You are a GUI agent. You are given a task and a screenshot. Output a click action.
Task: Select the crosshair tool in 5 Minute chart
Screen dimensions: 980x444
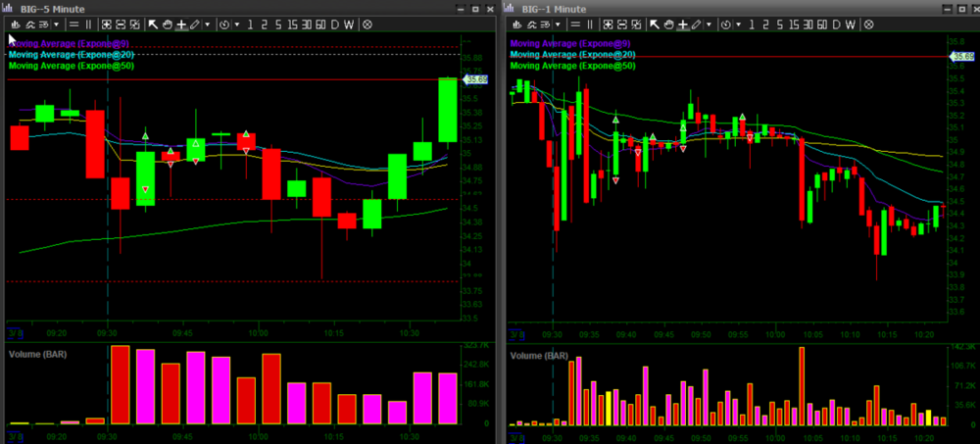[181, 24]
